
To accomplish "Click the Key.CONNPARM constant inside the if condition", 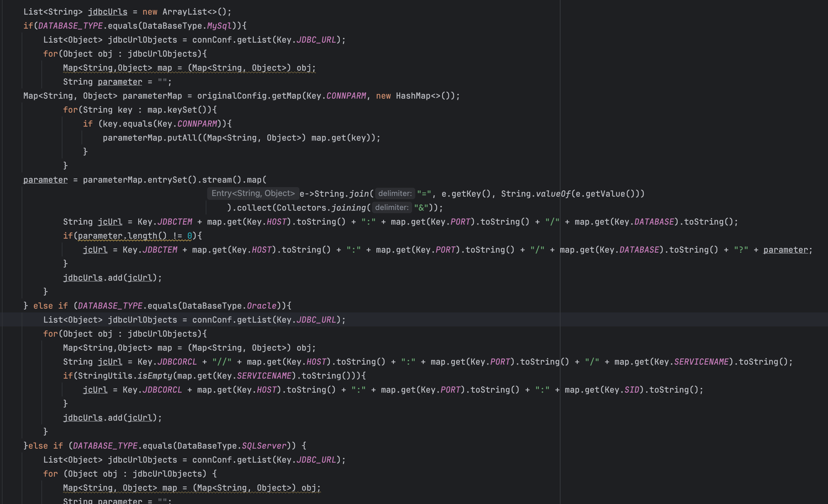I will tap(197, 123).
